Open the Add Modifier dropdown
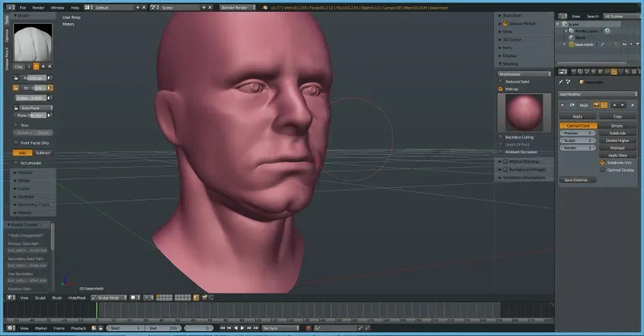The width and height of the screenshot is (644, 336). click(x=597, y=94)
